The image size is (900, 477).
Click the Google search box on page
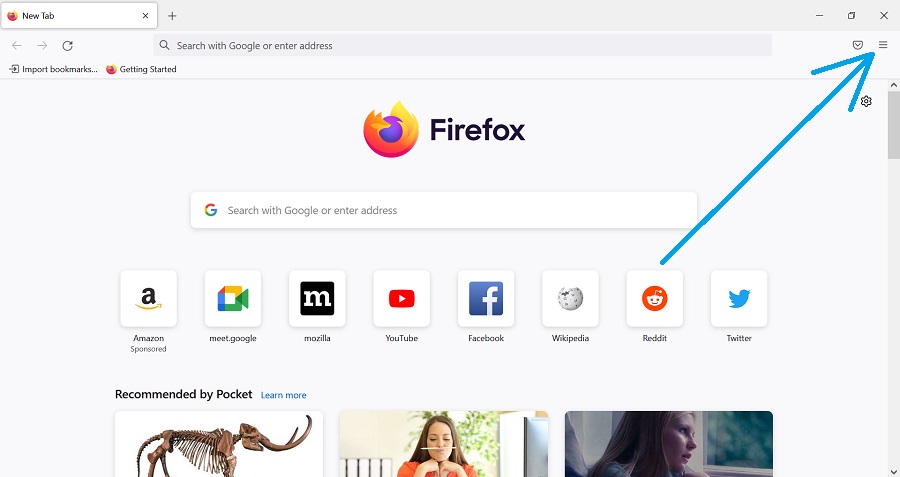coord(444,210)
